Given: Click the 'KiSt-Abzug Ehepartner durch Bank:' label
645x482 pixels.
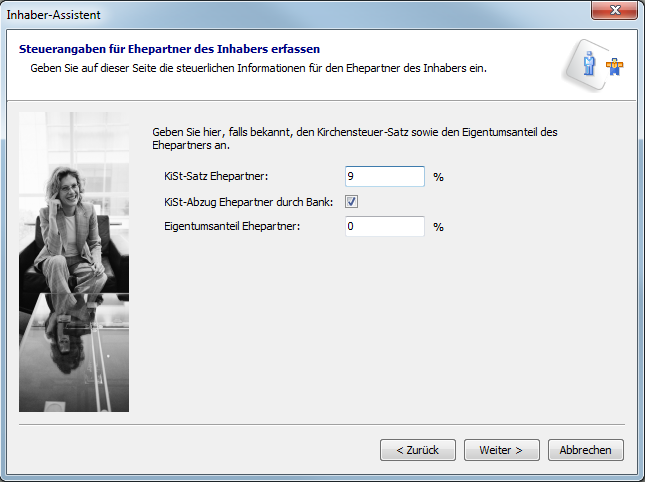Looking at the screenshot, I should (250, 202).
